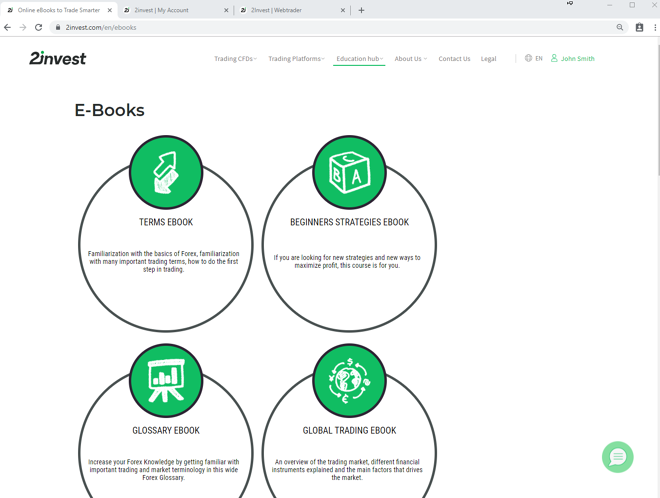Open the Chrome three-dot menu

[655, 27]
